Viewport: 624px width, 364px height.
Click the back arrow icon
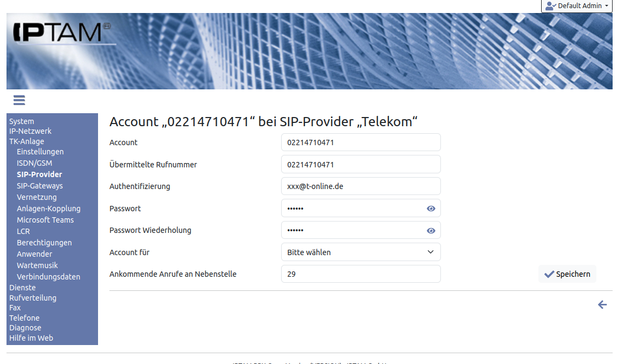pos(602,305)
